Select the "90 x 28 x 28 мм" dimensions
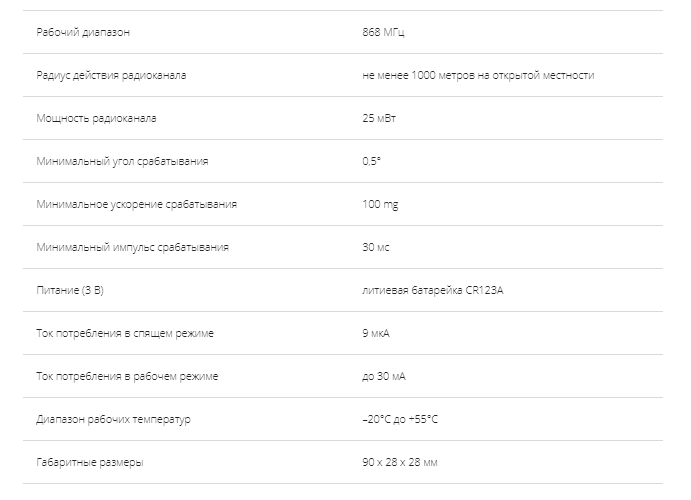 [400, 462]
